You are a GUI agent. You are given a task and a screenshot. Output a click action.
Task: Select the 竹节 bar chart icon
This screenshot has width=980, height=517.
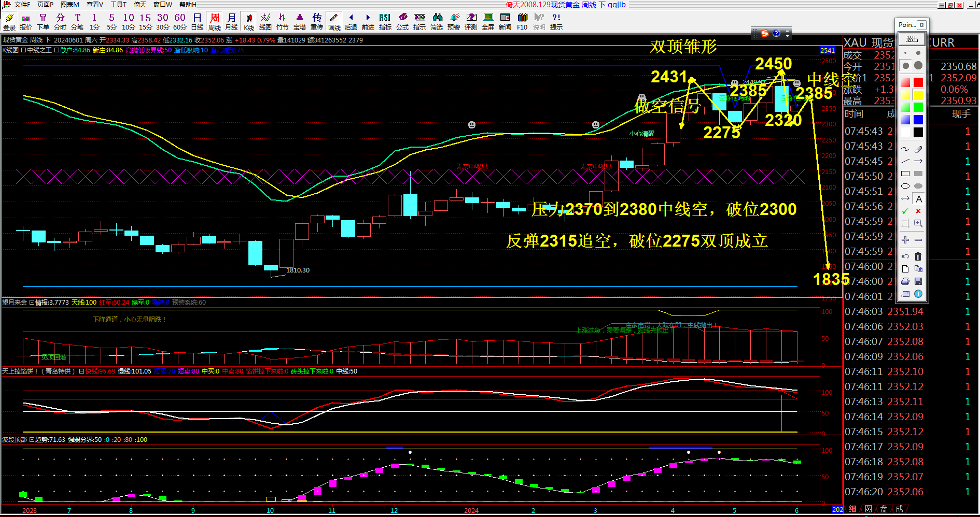(x=283, y=22)
